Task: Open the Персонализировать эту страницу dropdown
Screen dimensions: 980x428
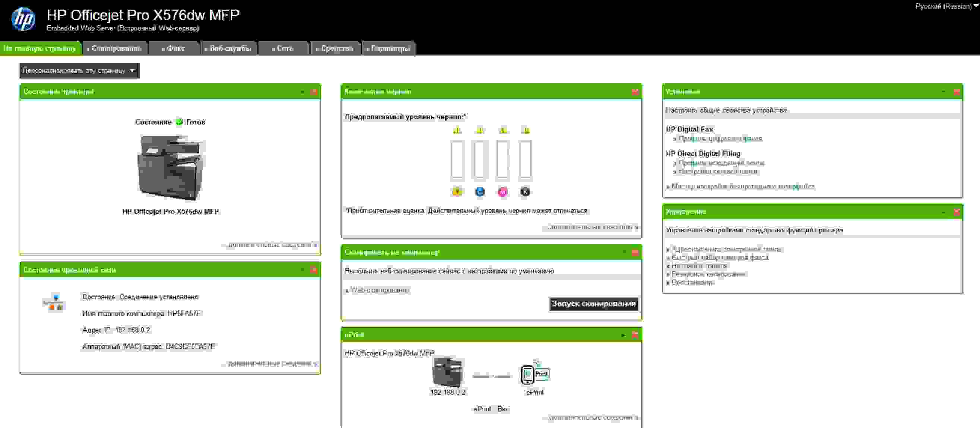Action: click(x=79, y=70)
